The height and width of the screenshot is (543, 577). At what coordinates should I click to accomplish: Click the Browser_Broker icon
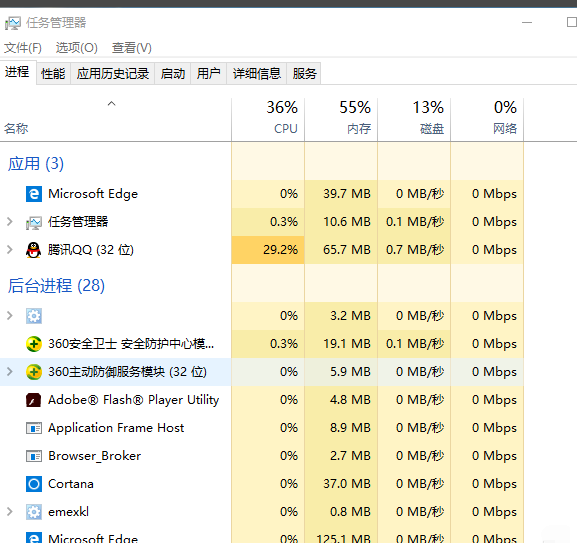click(34, 456)
